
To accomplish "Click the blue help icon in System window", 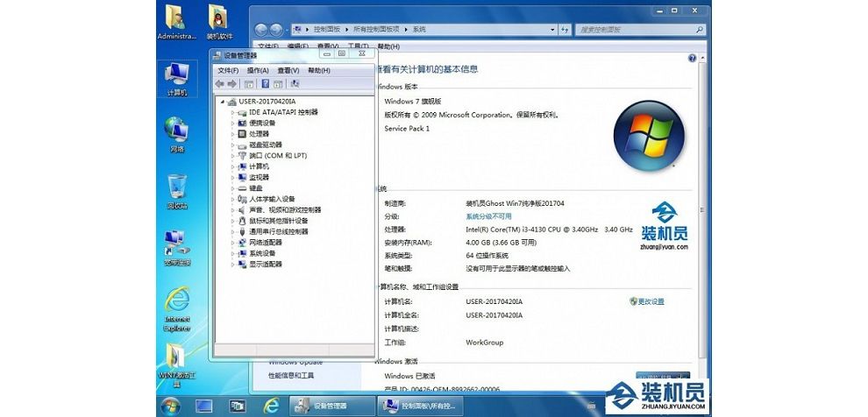I will [692, 58].
